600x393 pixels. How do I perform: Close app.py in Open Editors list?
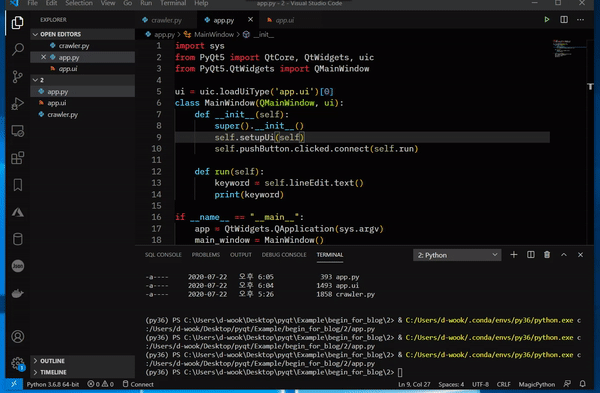43,57
